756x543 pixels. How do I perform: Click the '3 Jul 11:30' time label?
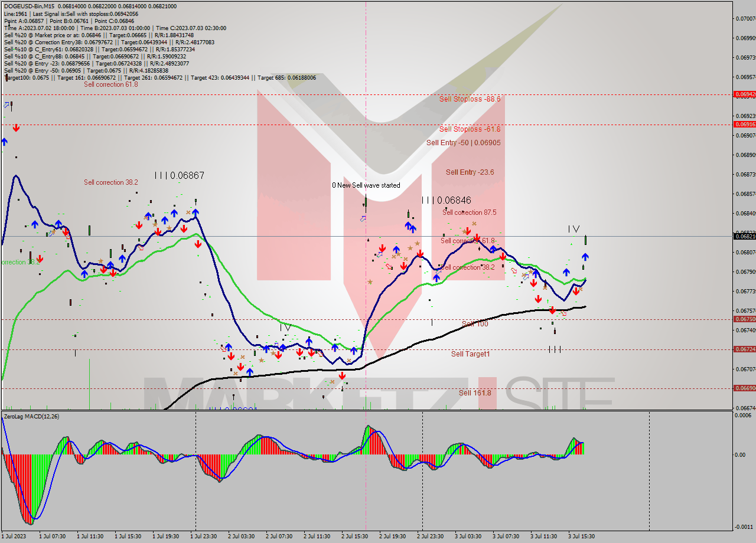point(543,537)
